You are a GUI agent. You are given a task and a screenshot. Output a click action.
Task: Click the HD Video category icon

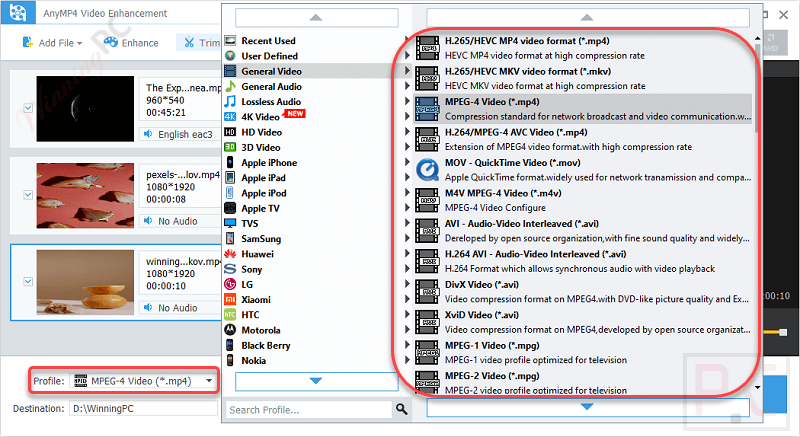tap(230, 132)
